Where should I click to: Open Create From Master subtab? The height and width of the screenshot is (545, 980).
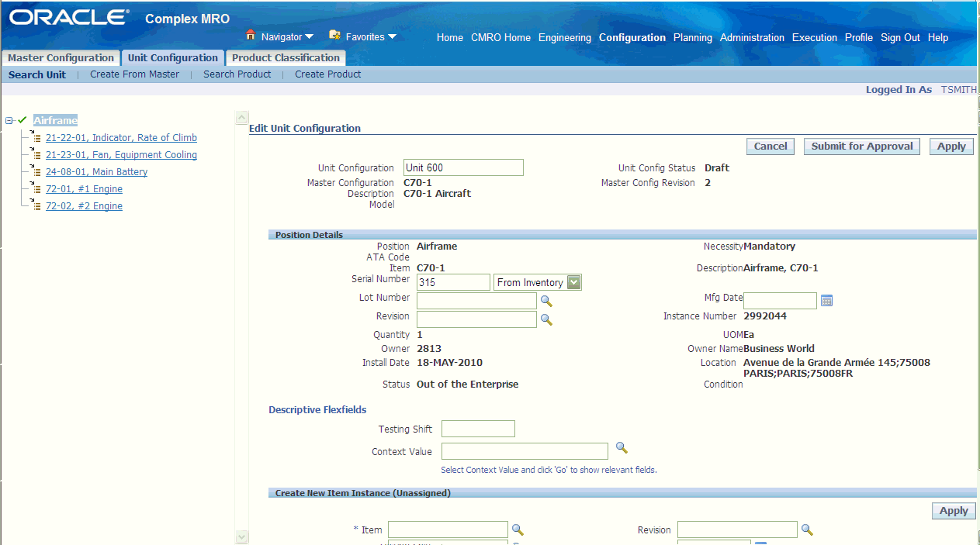[x=134, y=74]
